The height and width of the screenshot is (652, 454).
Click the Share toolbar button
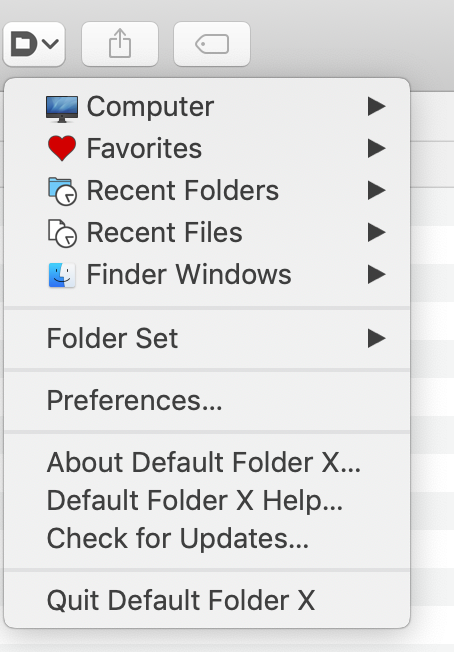(120, 44)
